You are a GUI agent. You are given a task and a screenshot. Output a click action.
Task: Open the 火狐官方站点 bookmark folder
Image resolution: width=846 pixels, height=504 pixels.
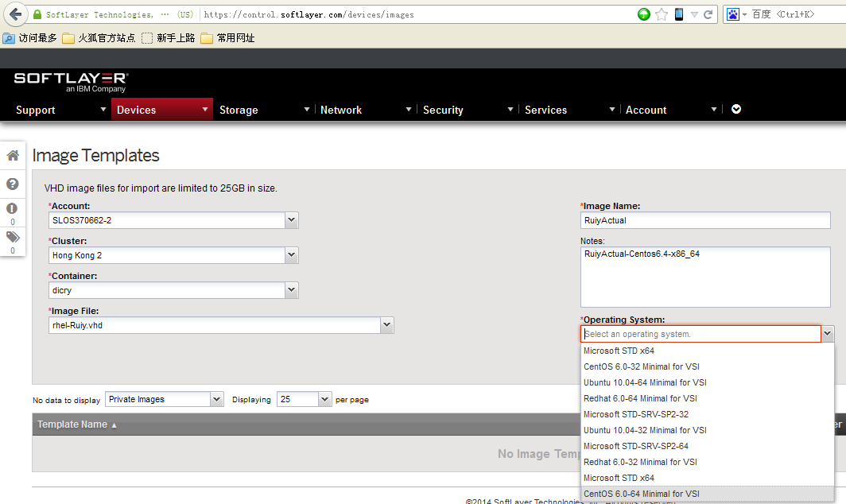[99, 38]
